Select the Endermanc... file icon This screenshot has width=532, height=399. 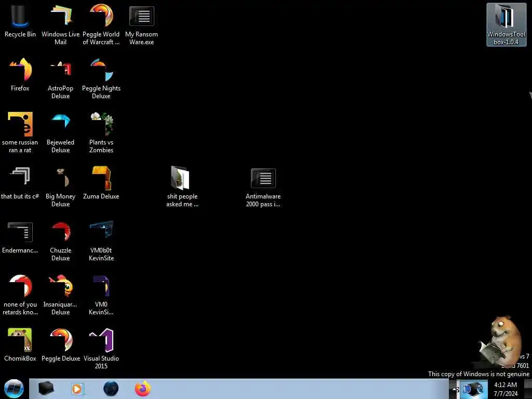[x=20, y=237]
